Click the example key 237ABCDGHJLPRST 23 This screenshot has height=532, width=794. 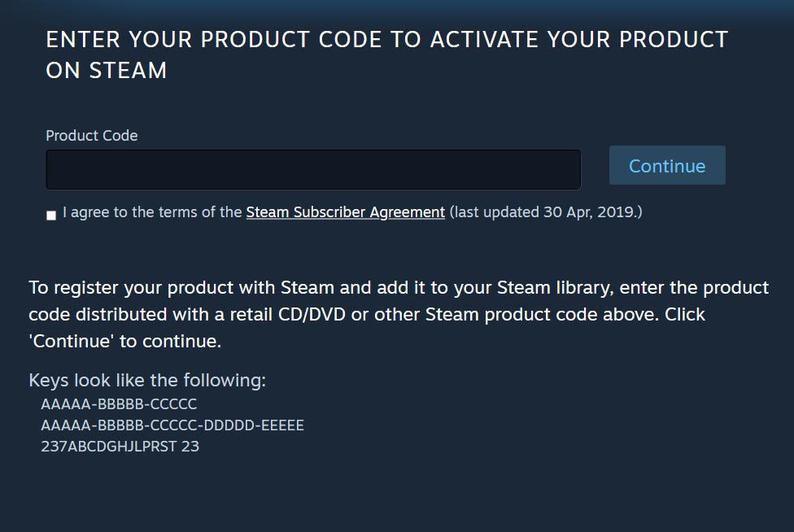click(x=120, y=447)
